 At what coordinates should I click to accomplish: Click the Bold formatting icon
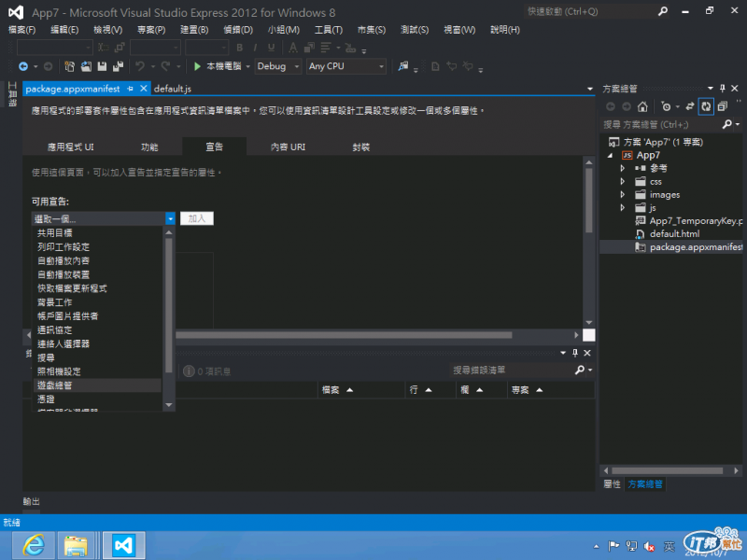[x=240, y=48]
